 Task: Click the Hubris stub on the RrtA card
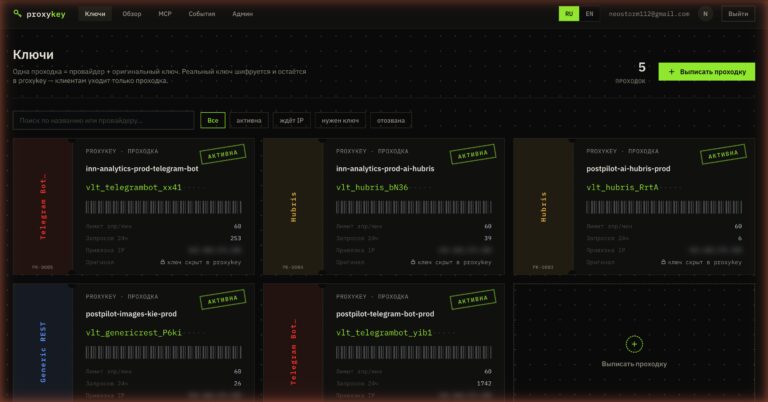point(544,206)
